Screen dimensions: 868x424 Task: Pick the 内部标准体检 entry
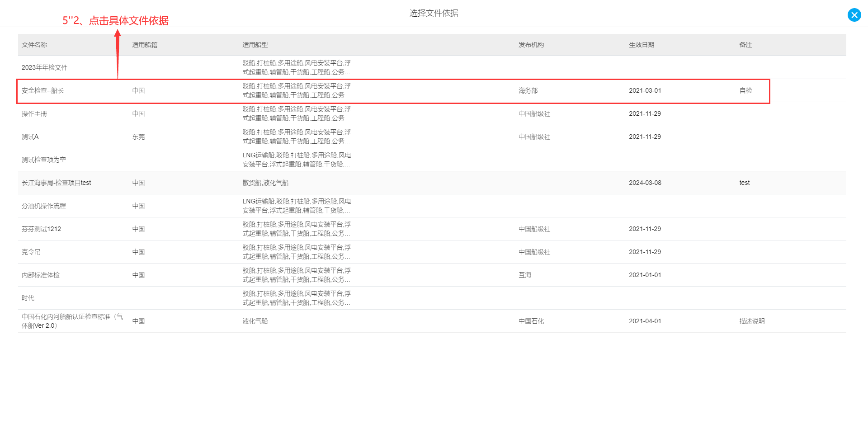click(x=41, y=275)
